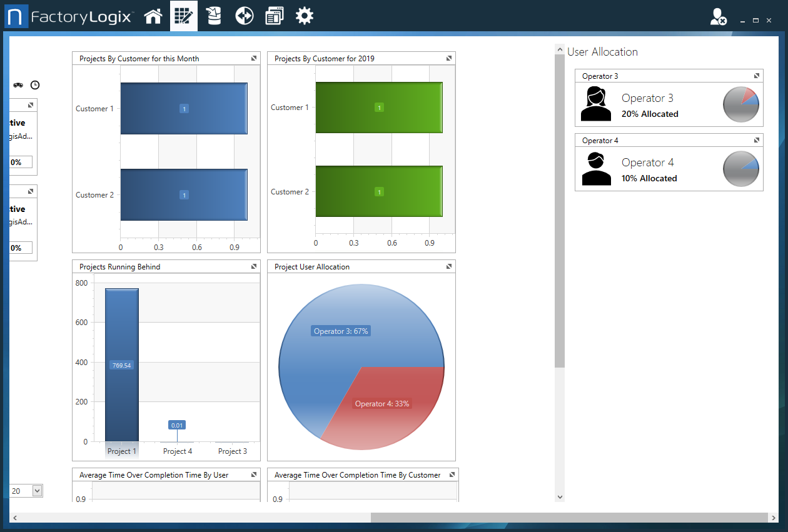This screenshot has width=788, height=532.
Task: Click the Customer 1 bar for 2019
Action: pyautogui.click(x=379, y=107)
